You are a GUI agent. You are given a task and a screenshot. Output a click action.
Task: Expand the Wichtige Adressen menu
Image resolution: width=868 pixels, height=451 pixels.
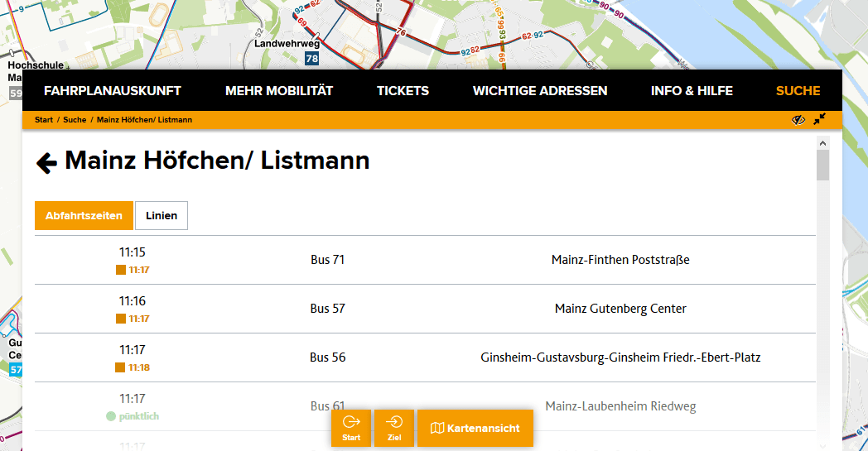coord(540,91)
